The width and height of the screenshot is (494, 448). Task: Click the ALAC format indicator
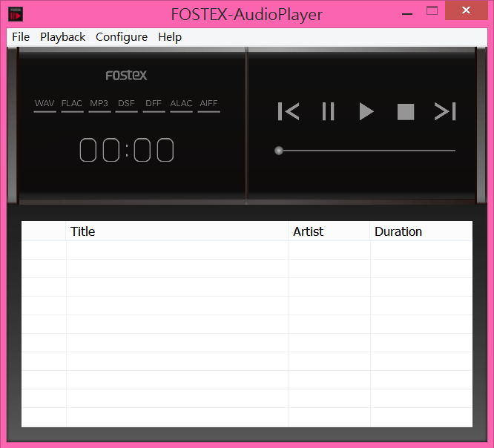[x=181, y=105]
